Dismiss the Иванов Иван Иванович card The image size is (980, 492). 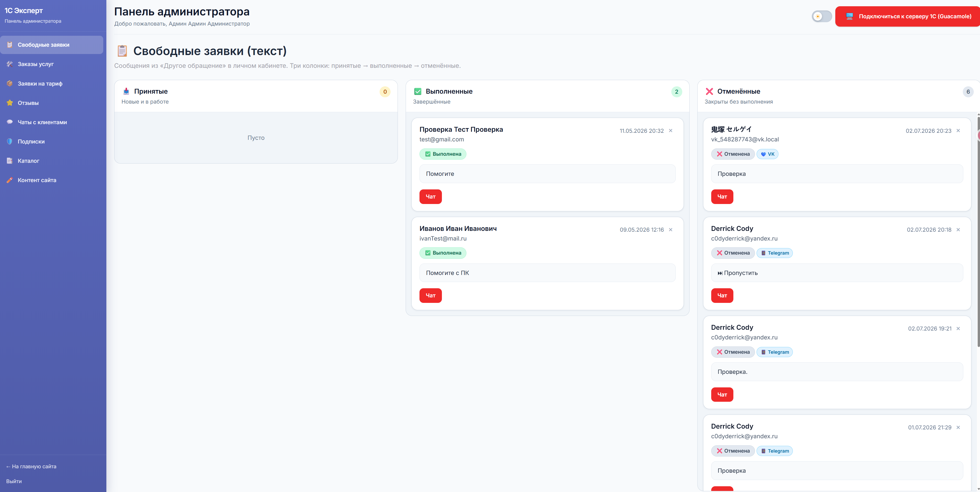(671, 230)
